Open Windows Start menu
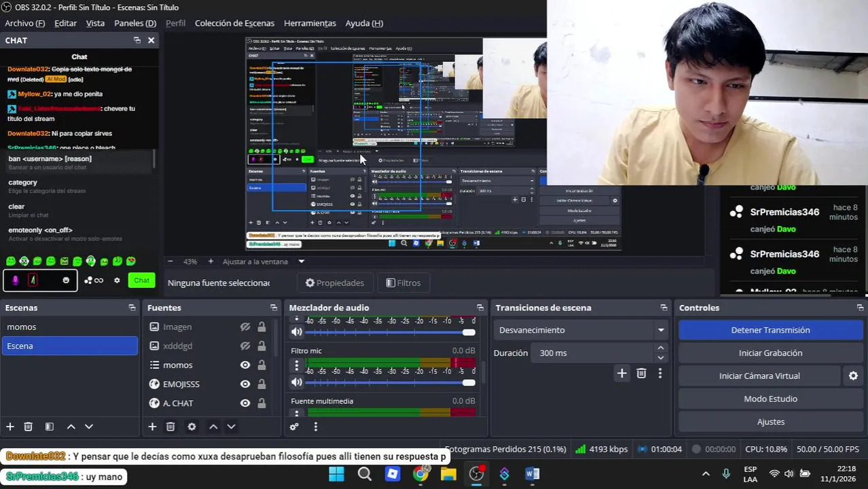Screen dimensions: 868x489 pos(336,473)
